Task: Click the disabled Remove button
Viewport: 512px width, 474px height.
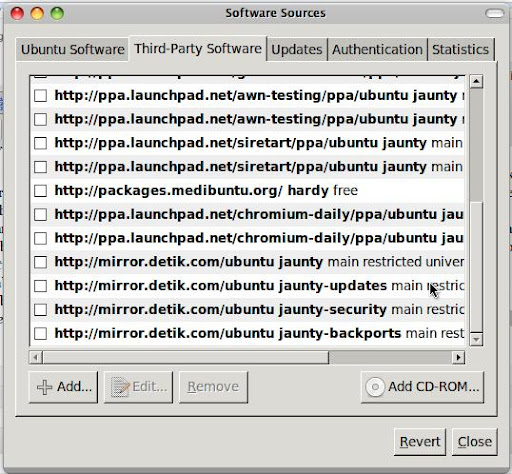Action: click(213, 387)
